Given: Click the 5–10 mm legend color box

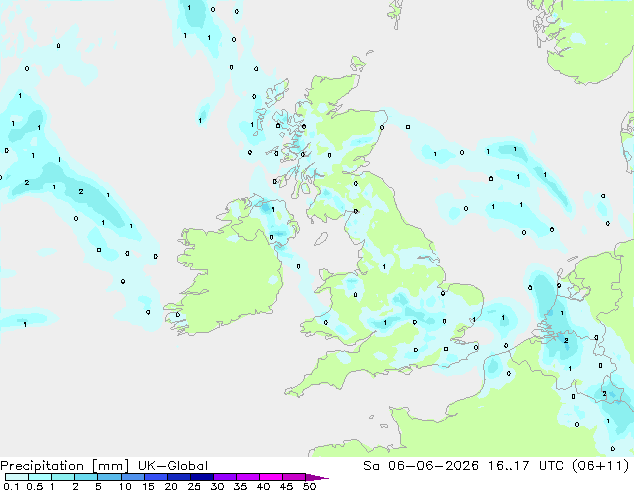Looking at the screenshot, I should tap(109, 477).
